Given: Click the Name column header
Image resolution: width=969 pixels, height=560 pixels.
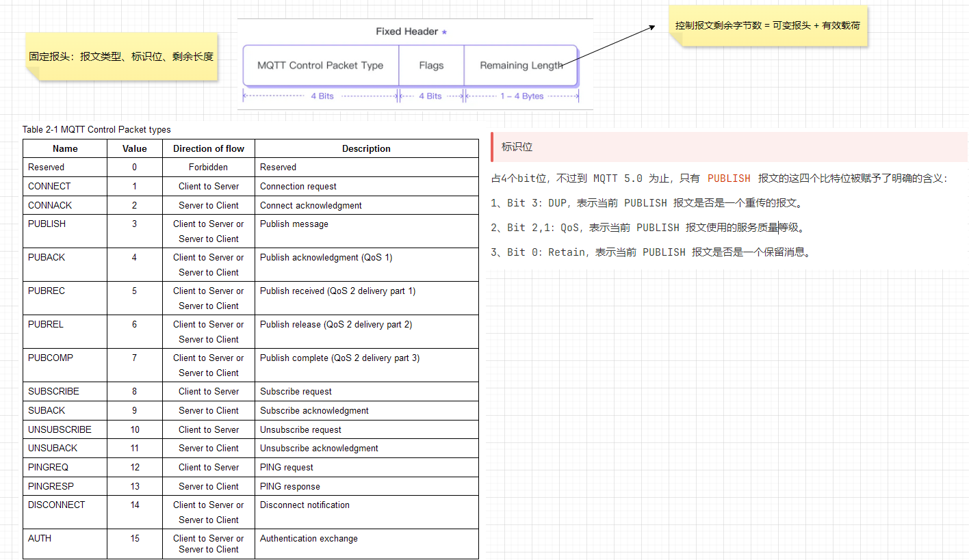Looking at the screenshot, I should tap(65, 148).
